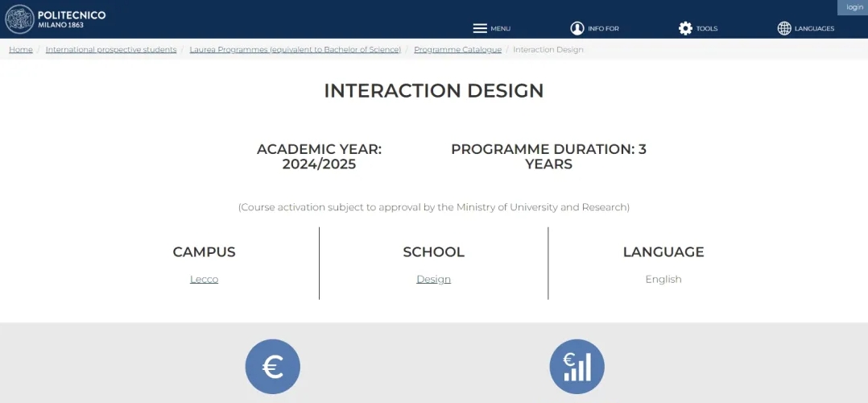Open the hamburger menu icon
The image size is (868, 403).
480,28
